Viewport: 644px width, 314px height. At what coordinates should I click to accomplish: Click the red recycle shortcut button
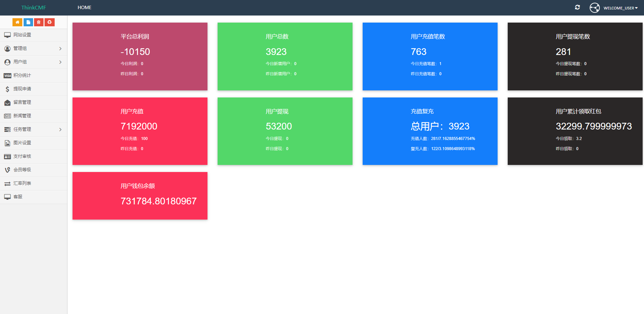50,22
